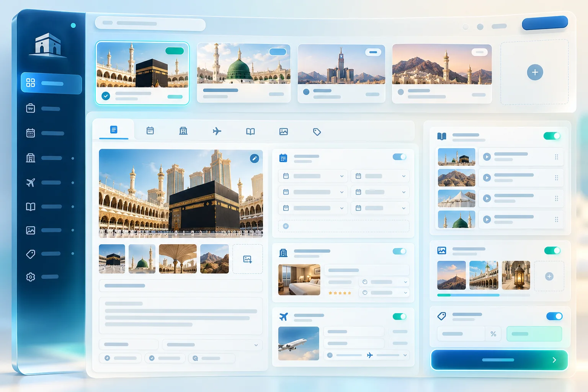Open hotel section upper small dropdown
588x392 pixels.
point(384,282)
